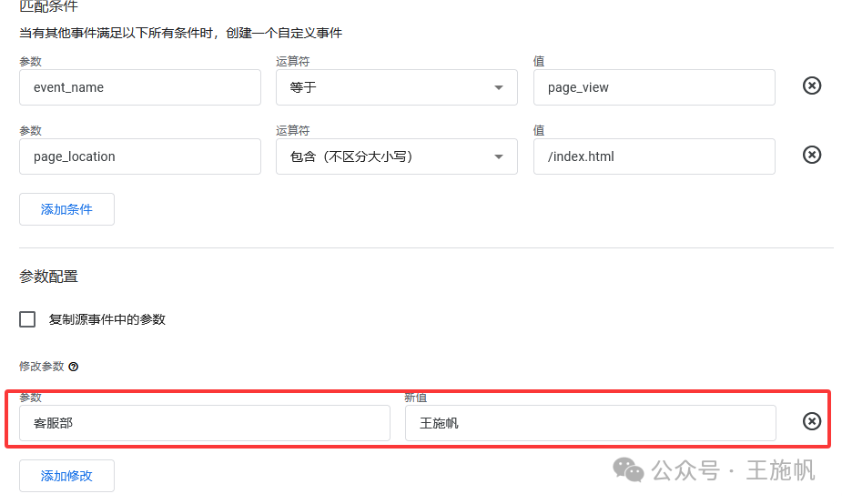Focus the event_name parameter field

point(140,87)
